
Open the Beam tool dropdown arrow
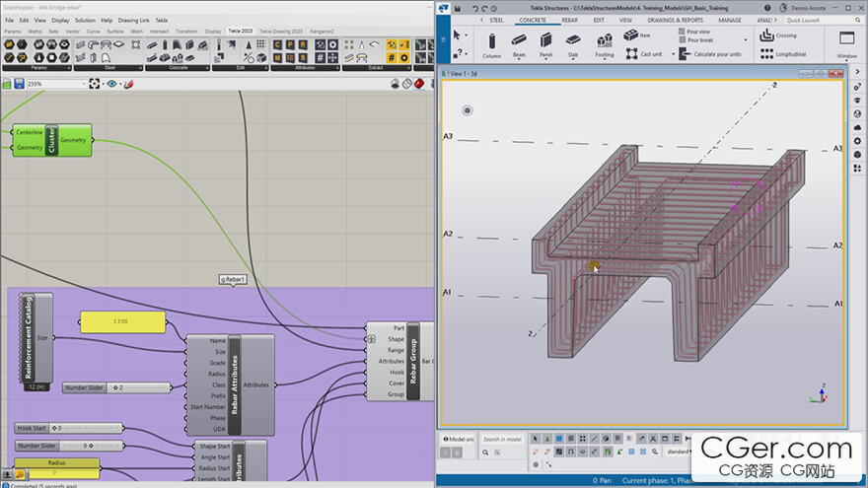pos(519,59)
